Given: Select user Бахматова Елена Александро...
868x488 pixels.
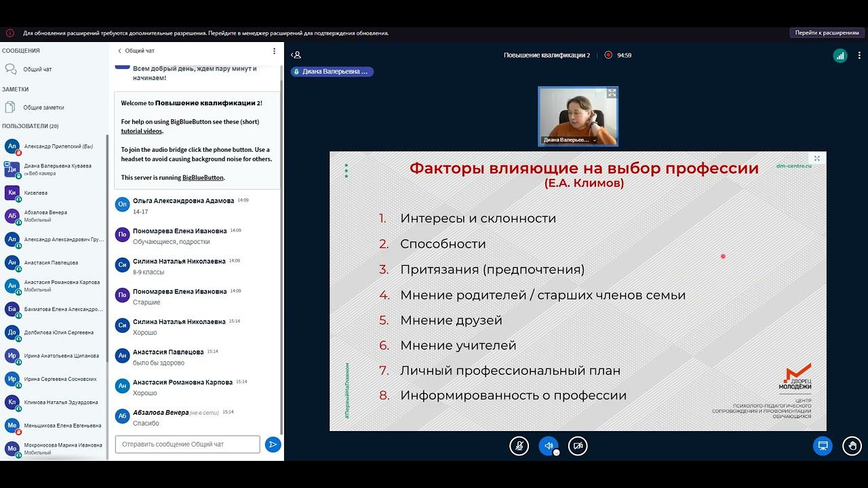Looking at the screenshot, I should coord(54,309).
